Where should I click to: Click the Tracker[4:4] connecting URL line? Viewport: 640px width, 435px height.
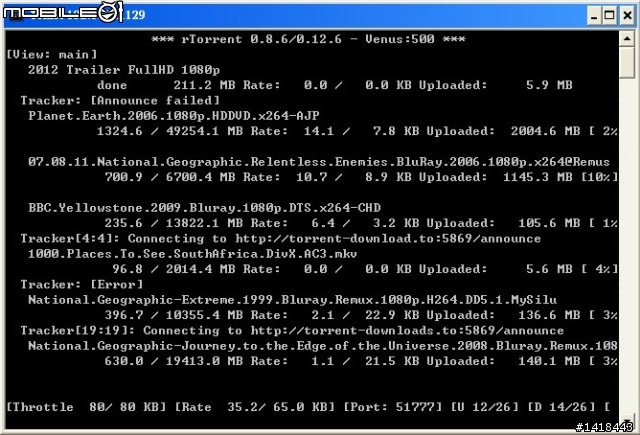click(x=281, y=238)
